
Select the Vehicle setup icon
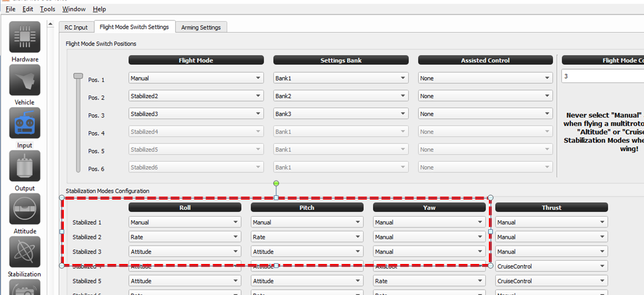click(25, 80)
